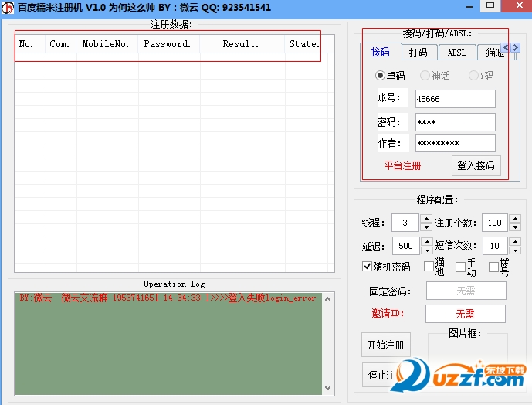532x405 pixels.
Task: Click the Com. column header
Action: (x=61, y=44)
